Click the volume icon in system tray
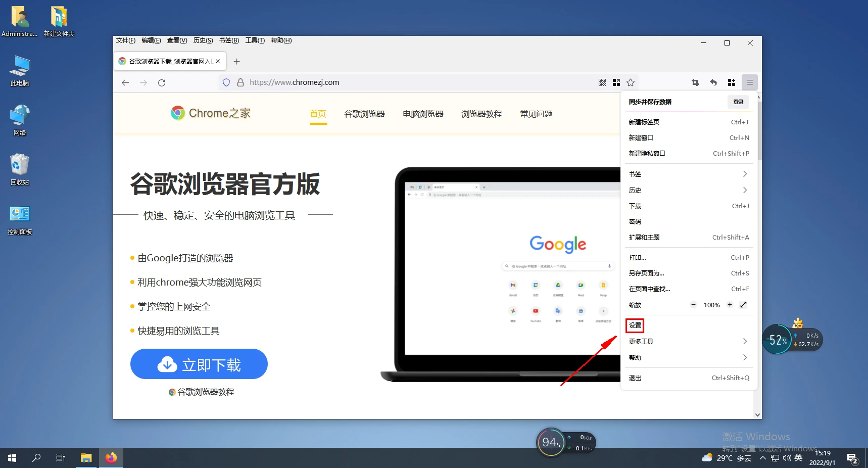Image resolution: width=868 pixels, height=468 pixels. pyautogui.click(x=787, y=458)
